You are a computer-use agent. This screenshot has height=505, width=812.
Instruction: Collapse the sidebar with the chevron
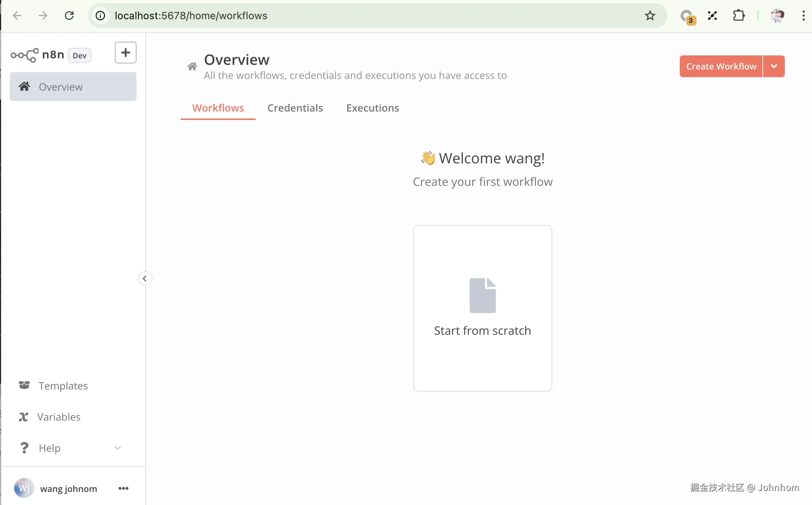tap(145, 279)
